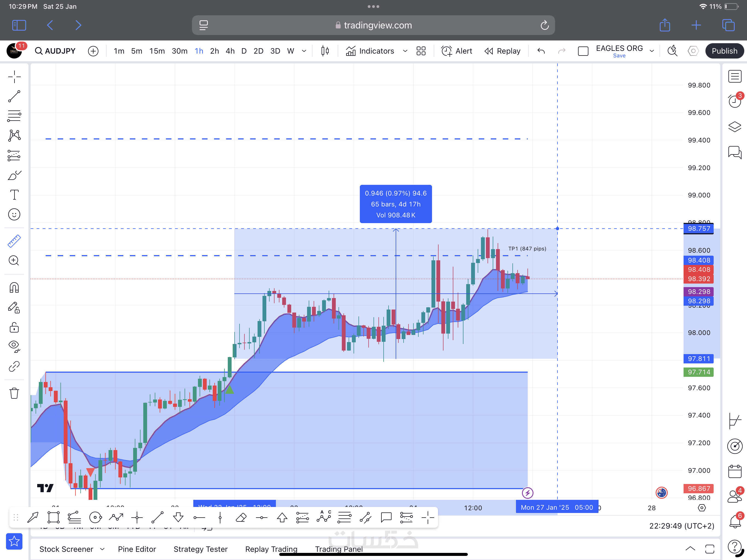Remove drawings with the trash icon
Image resolution: width=747 pixels, height=560 pixels.
14,393
